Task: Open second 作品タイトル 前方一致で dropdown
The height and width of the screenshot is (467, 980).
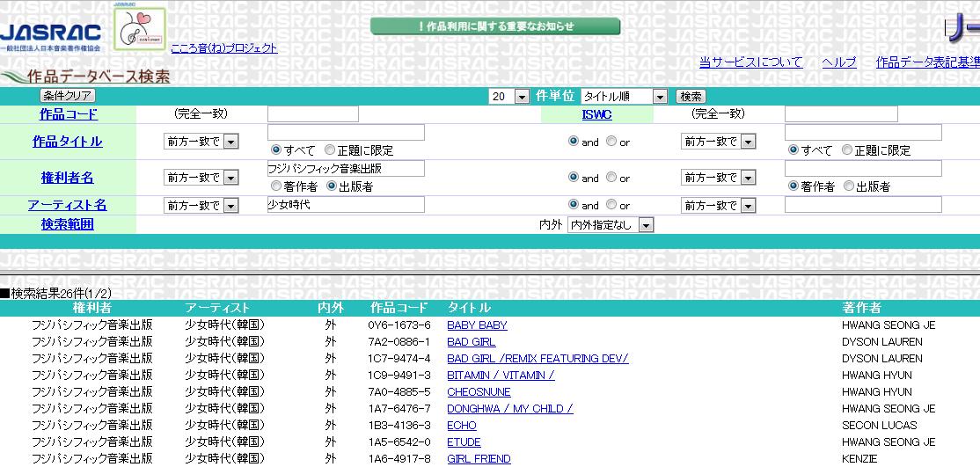Action: 719,142
